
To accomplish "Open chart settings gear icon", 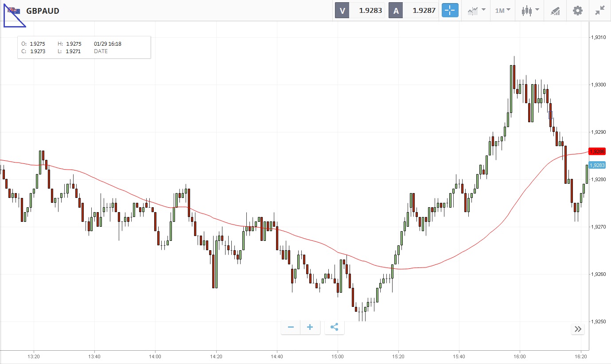I will pyautogui.click(x=578, y=10).
